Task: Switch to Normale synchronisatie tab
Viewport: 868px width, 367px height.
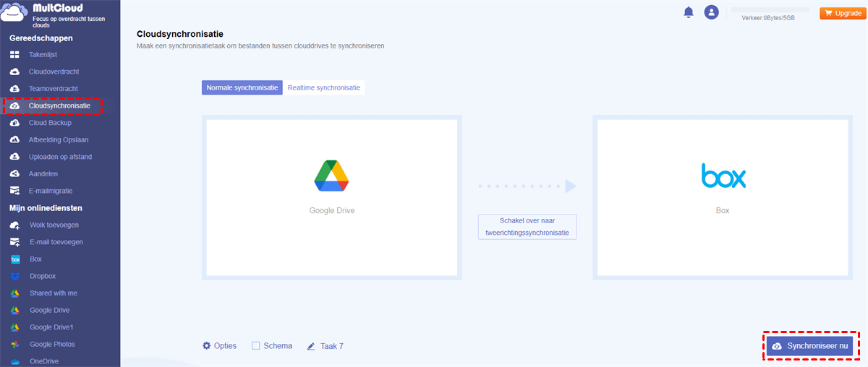Action: click(242, 87)
